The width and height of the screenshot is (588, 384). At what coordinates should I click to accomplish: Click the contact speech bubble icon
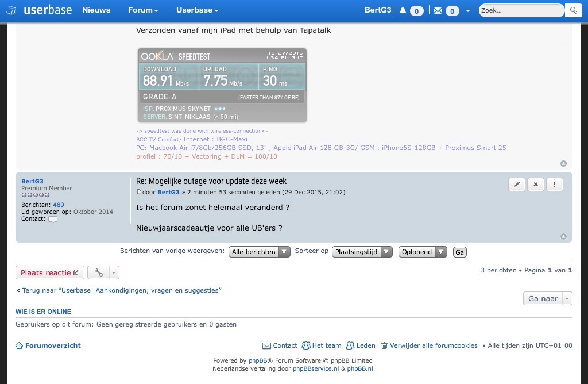coord(53,219)
